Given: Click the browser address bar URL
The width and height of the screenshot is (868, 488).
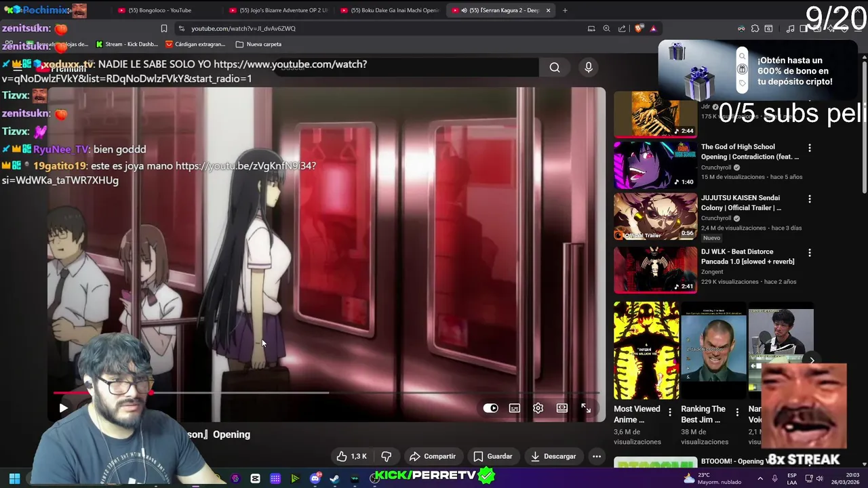Looking at the screenshot, I should click(x=243, y=28).
